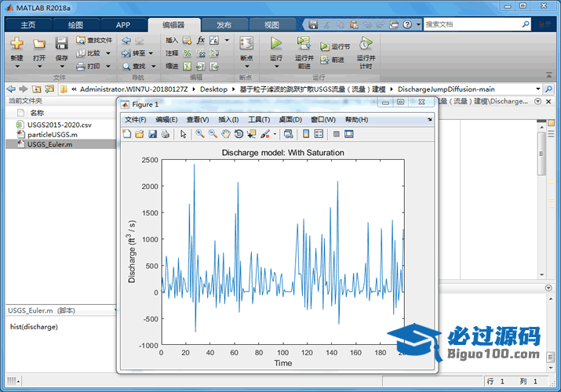Click the Run and Time icon
The image size is (561, 392).
coord(365,44)
